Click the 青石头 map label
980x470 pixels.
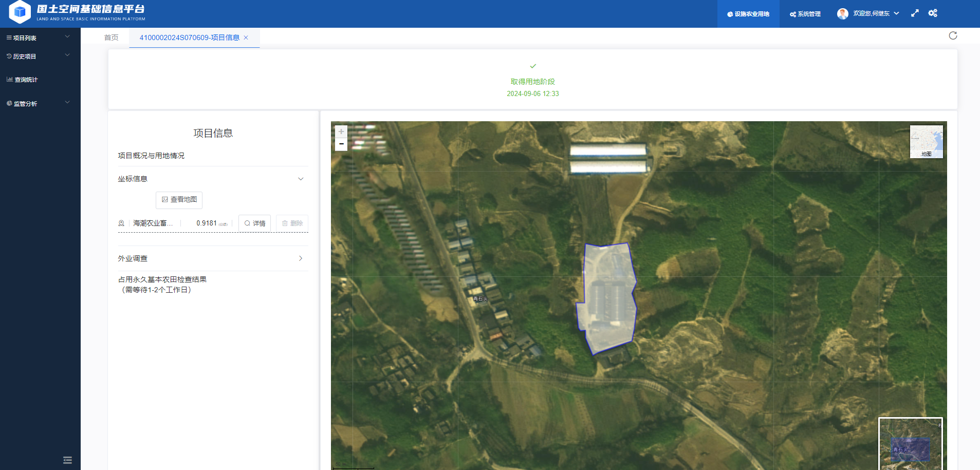coord(480,299)
